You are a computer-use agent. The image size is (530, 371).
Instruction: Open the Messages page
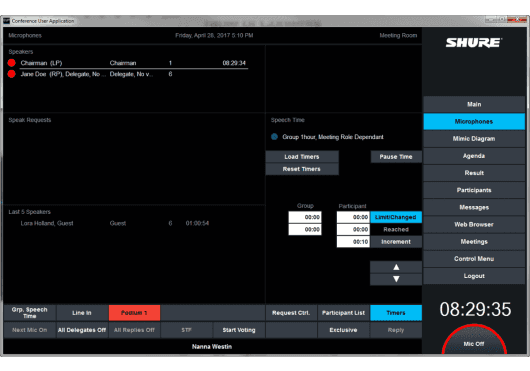pyautogui.click(x=474, y=207)
